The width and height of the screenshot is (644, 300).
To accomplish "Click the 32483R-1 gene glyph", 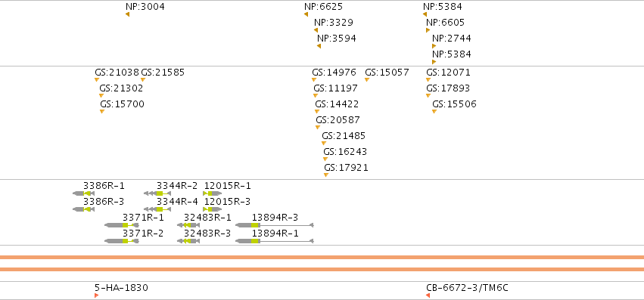I will click(188, 225).
